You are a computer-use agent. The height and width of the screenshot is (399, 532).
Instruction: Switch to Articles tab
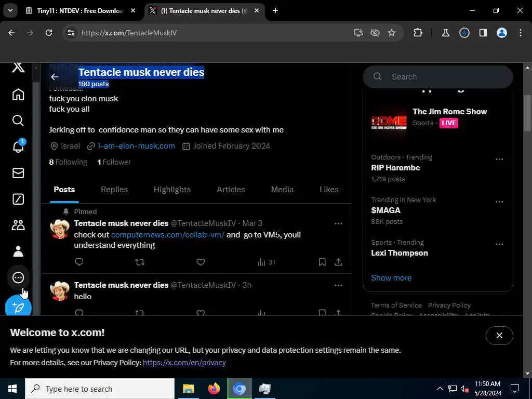click(231, 190)
